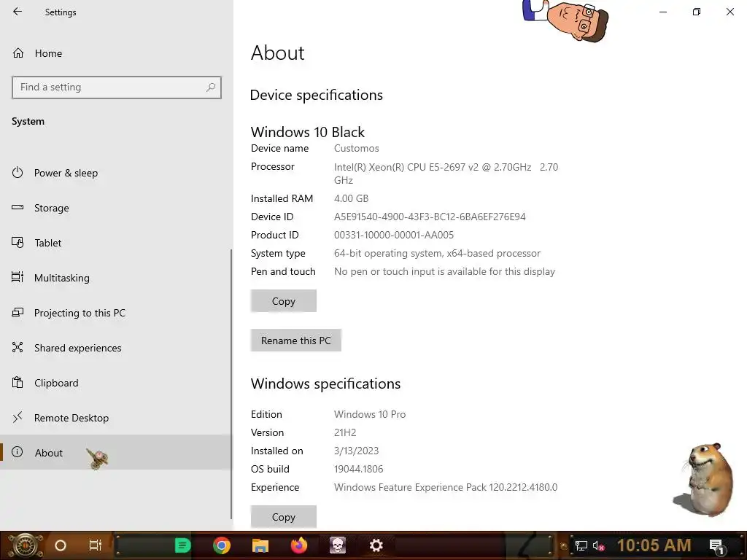Click the About info icon

click(x=18, y=452)
